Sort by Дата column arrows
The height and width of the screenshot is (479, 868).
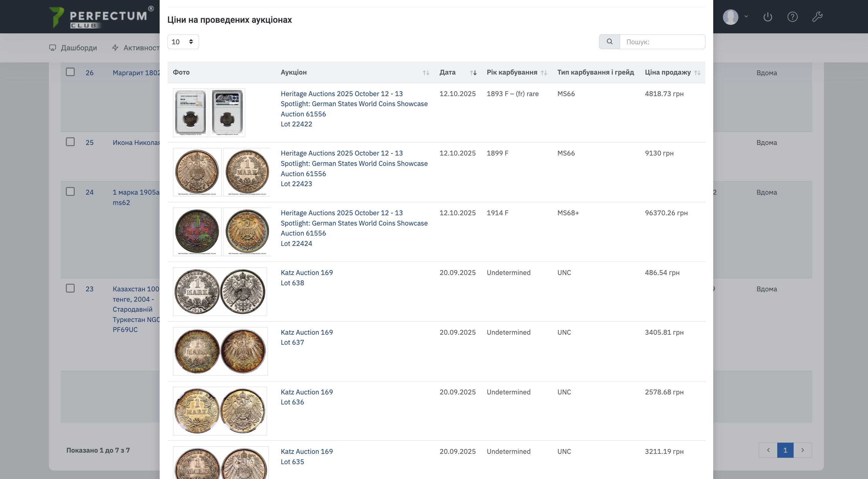click(473, 73)
